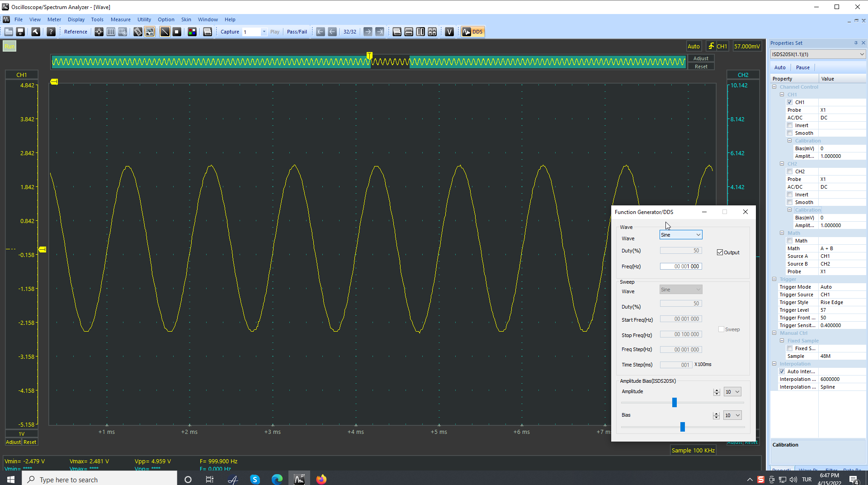Viewport: 868px width, 485px height.
Task: Open the help question mark icon
Action: coord(51,32)
